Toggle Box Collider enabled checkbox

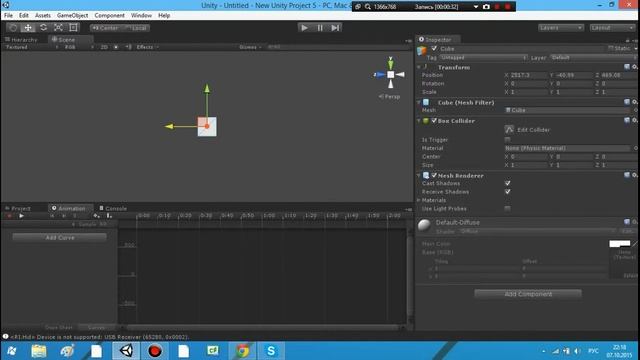pyautogui.click(x=434, y=121)
